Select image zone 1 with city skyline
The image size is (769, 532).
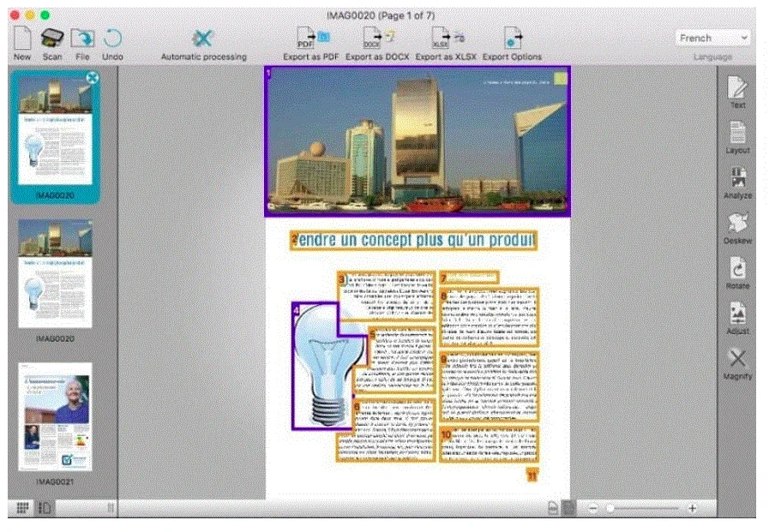[x=418, y=141]
